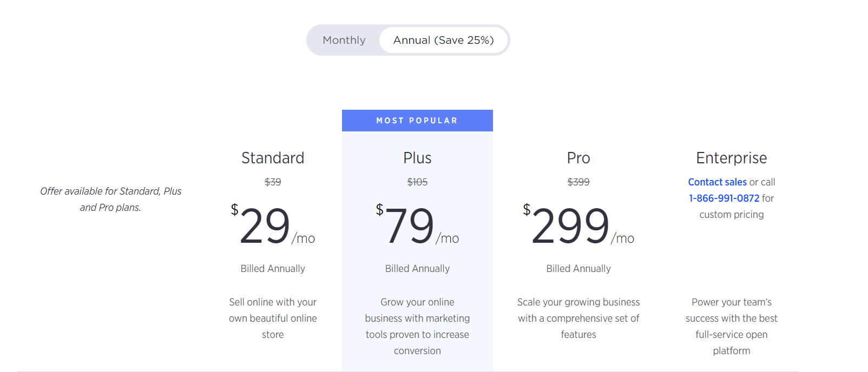
Task: Click the $29/mo Standard price
Action: point(273,225)
